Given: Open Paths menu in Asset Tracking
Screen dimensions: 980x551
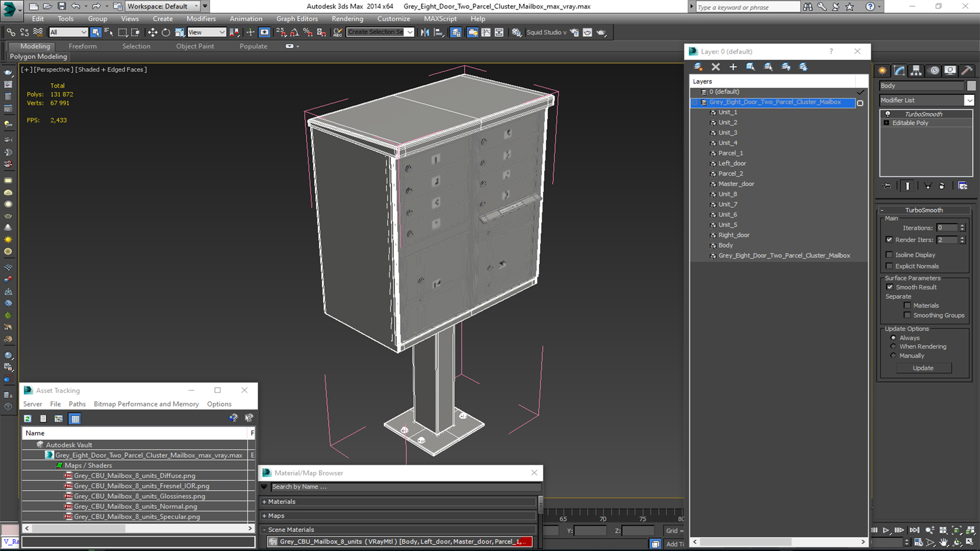Looking at the screenshot, I should coord(77,404).
